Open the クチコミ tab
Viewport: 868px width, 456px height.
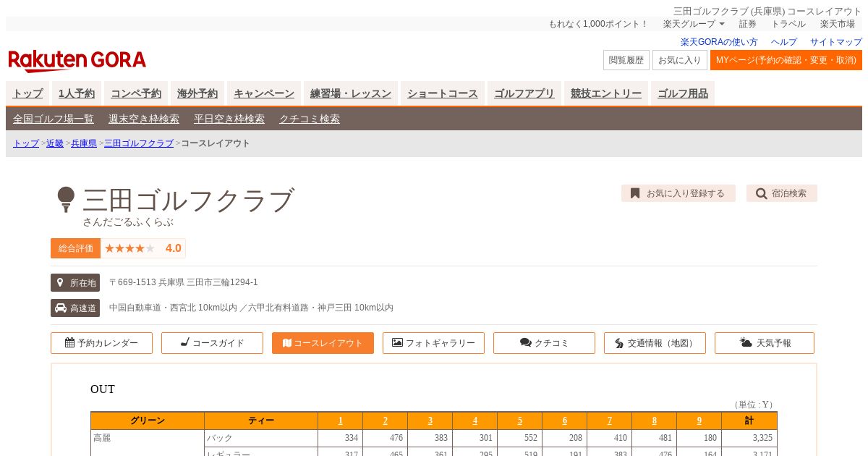pyautogui.click(x=544, y=343)
